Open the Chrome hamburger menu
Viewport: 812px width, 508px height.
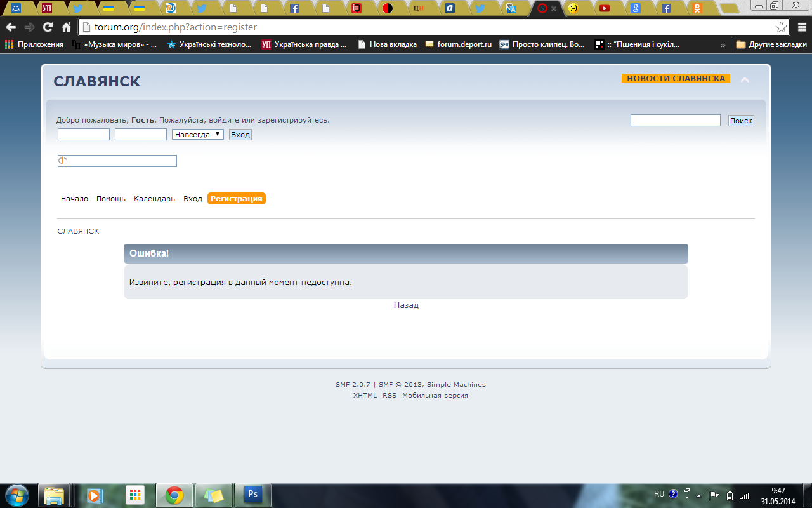click(801, 27)
